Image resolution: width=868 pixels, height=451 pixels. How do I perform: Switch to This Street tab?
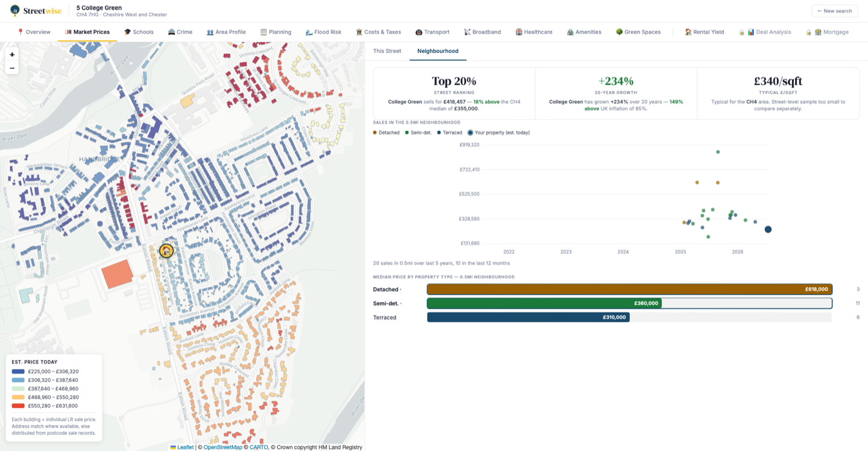pos(387,51)
